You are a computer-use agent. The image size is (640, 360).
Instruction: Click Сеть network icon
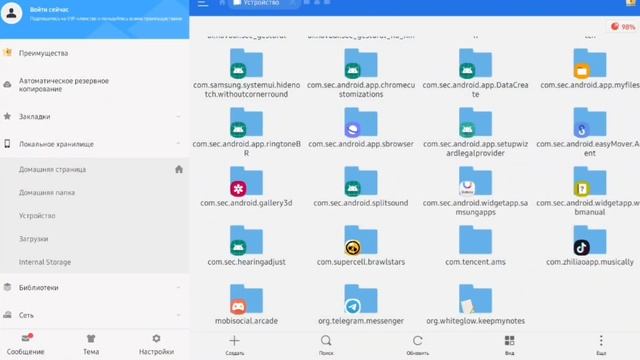[7, 315]
